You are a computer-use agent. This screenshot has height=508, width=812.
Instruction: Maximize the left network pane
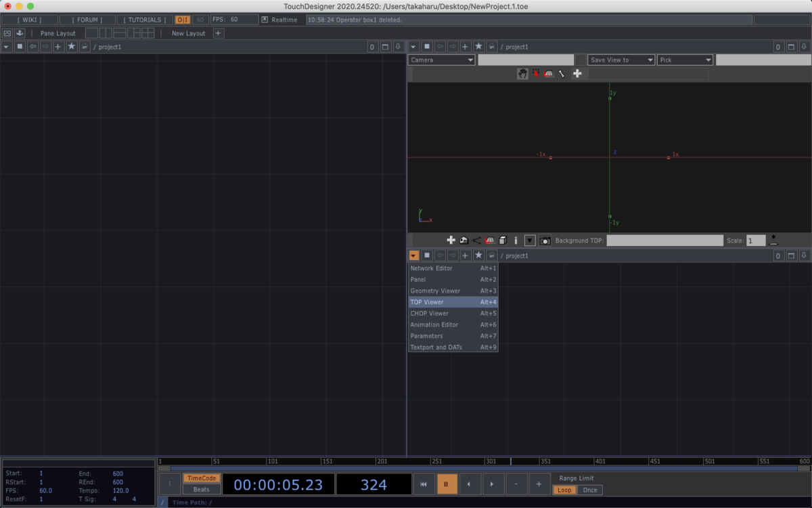[x=386, y=47]
